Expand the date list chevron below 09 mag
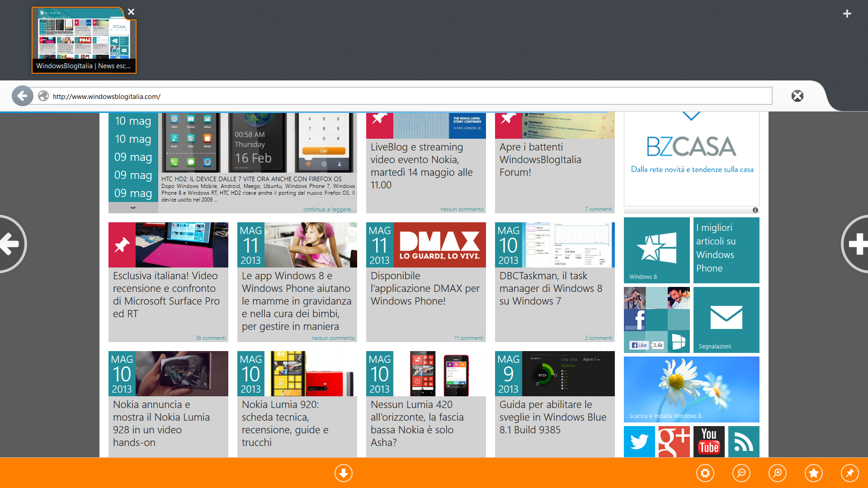This screenshot has width=868, height=488. pyautogui.click(x=133, y=207)
